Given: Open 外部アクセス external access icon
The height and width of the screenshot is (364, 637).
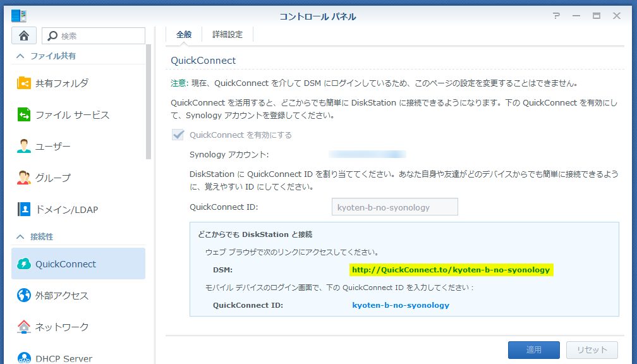Looking at the screenshot, I should [24, 295].
